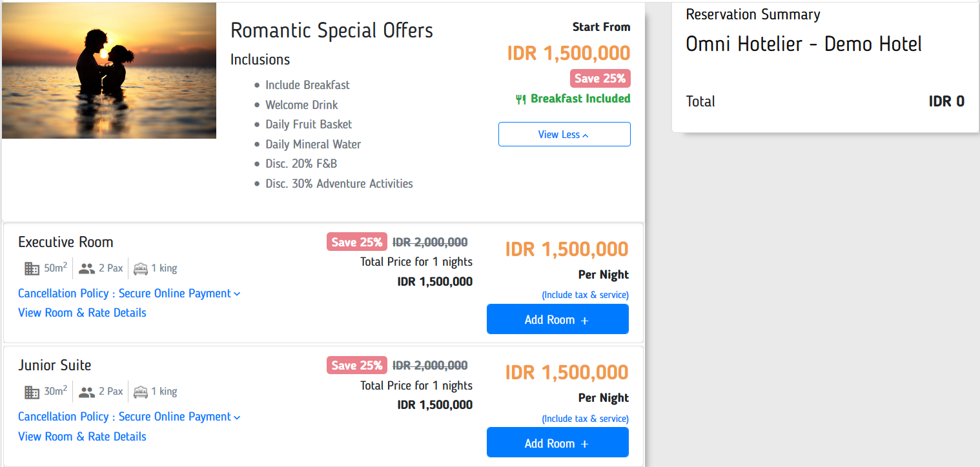The image size is (980, 467).
Task: Click the Romantic Special Offers title
Action: [331, 30]
